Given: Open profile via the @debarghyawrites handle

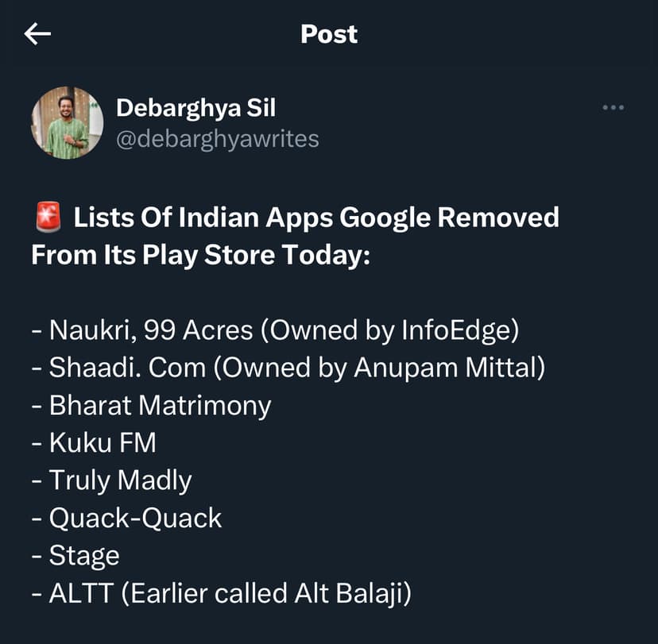Looking at the screenshot, I should point(216,139).
